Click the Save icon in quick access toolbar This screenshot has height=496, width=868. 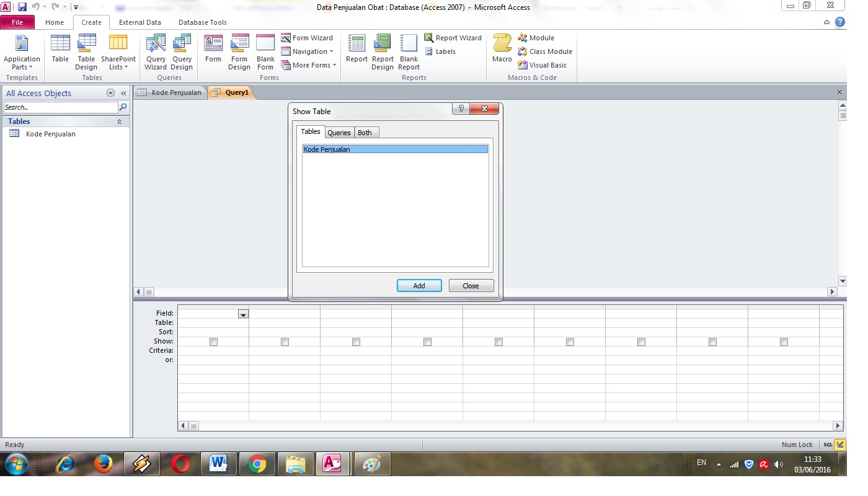click(x=22, y=7)
